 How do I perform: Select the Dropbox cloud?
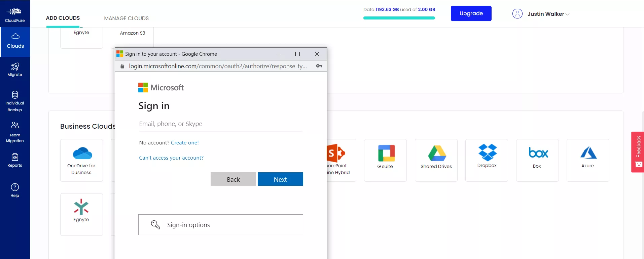point(487,160)
